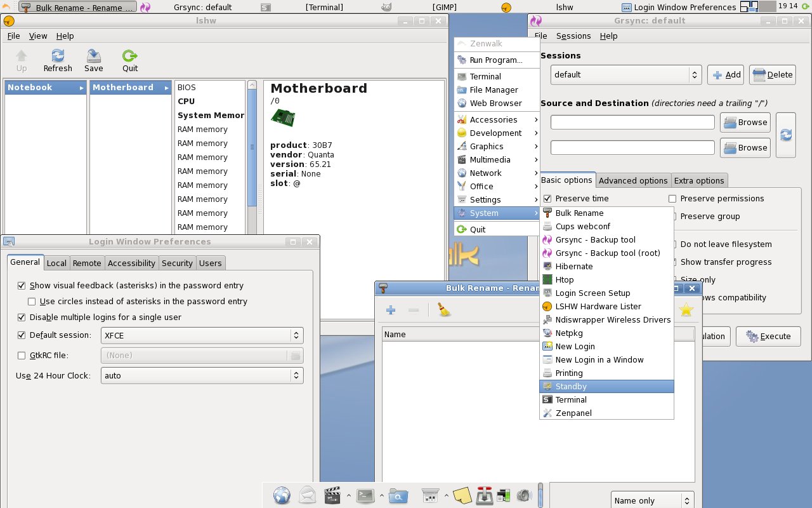Click the system monitor icon in the dock
812x508 pixels.
(504, 495)
